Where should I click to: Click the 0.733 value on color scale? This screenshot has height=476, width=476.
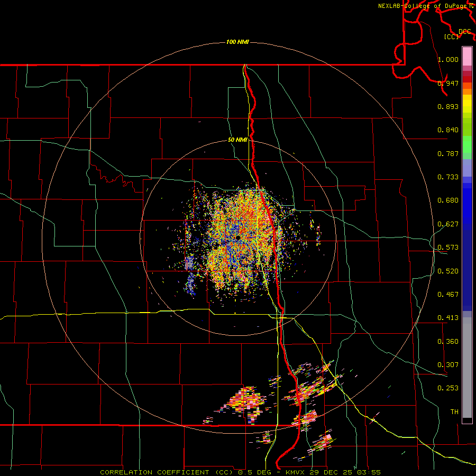[x=448, y=177]
